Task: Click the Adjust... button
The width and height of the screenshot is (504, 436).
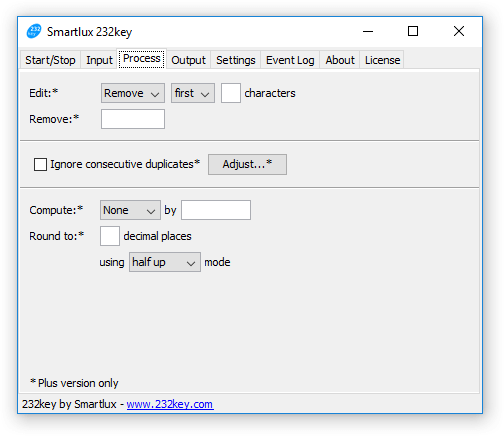Action: 247,164
